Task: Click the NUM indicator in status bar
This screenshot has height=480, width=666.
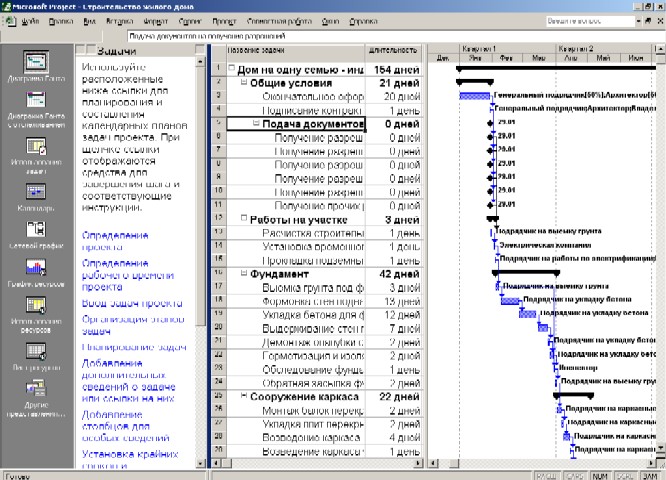Action: (x=600, y=476)
